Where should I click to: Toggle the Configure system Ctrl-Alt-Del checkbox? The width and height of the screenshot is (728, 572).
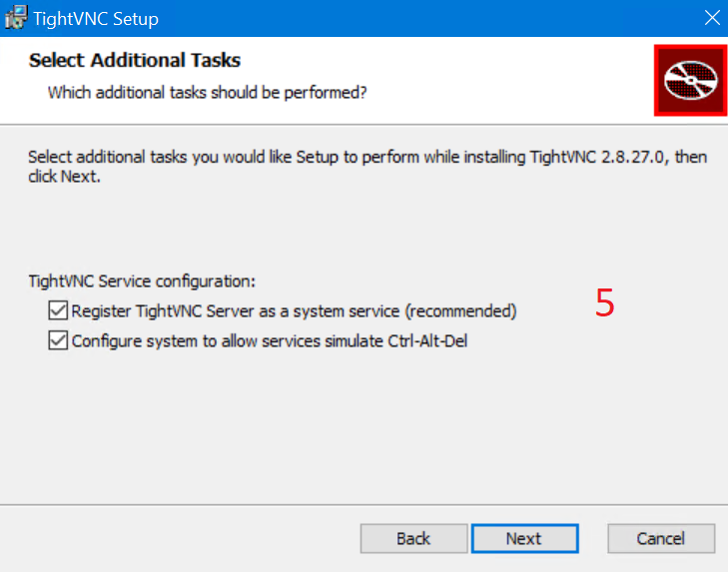[x=58, y=340]
